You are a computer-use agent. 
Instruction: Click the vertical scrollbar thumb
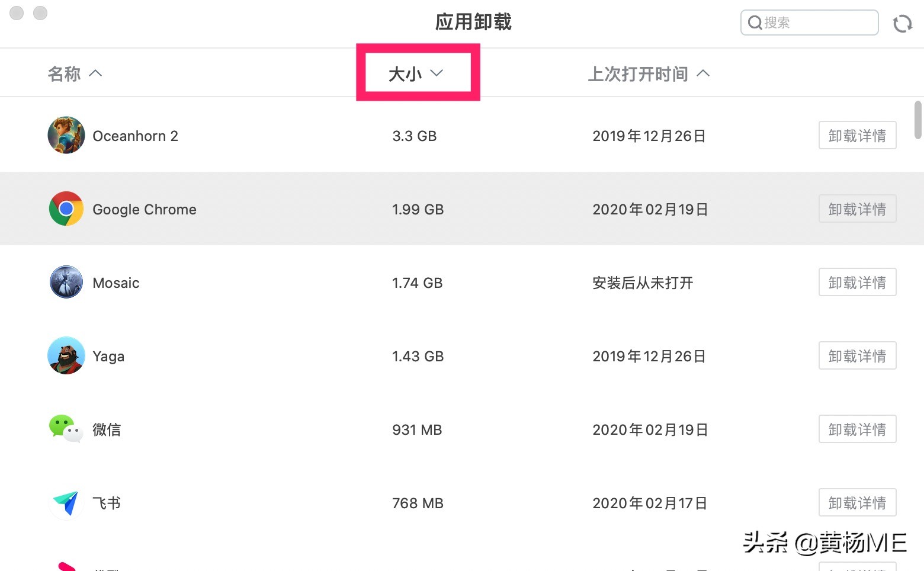917,120
